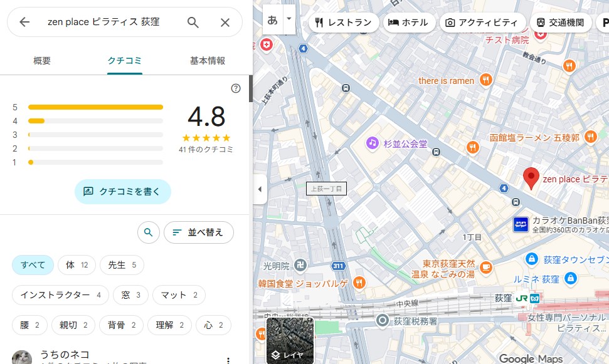Filter map by レストラン
This screenshot has width=609, height=364.
pos(344,23)
